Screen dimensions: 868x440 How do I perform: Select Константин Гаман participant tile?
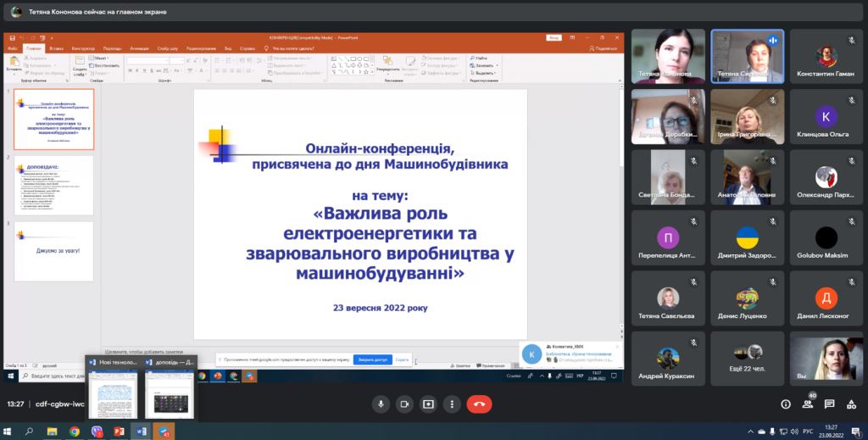826,57
